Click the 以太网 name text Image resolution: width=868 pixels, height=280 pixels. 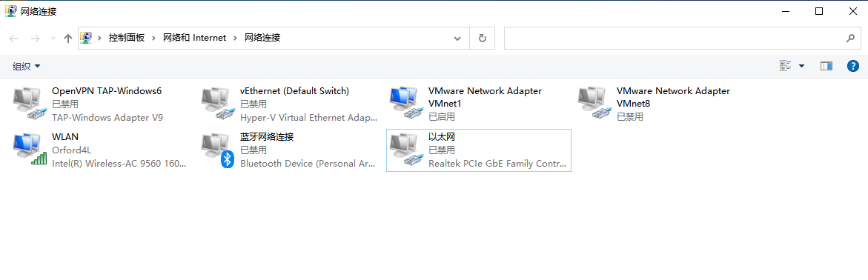[442, 137]
